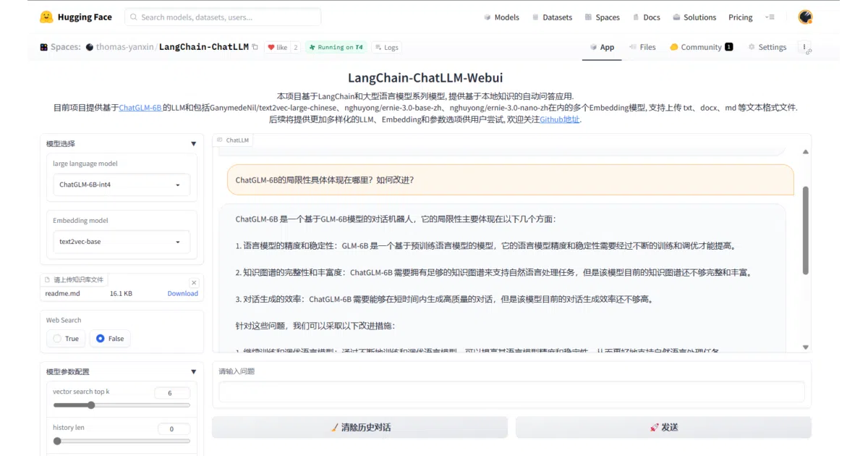The image size is (868, 456).
Task: Switch to the App tab
Action: [602, 47]
